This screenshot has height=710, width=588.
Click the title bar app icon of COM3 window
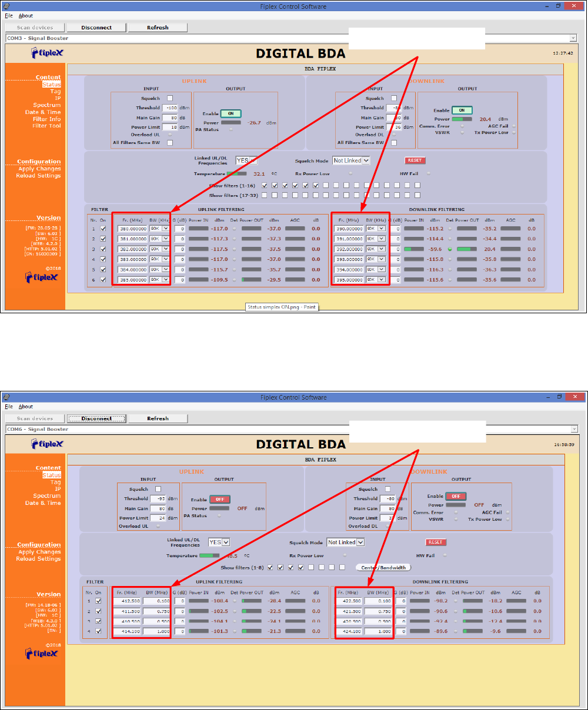click(x=6, y=6)
